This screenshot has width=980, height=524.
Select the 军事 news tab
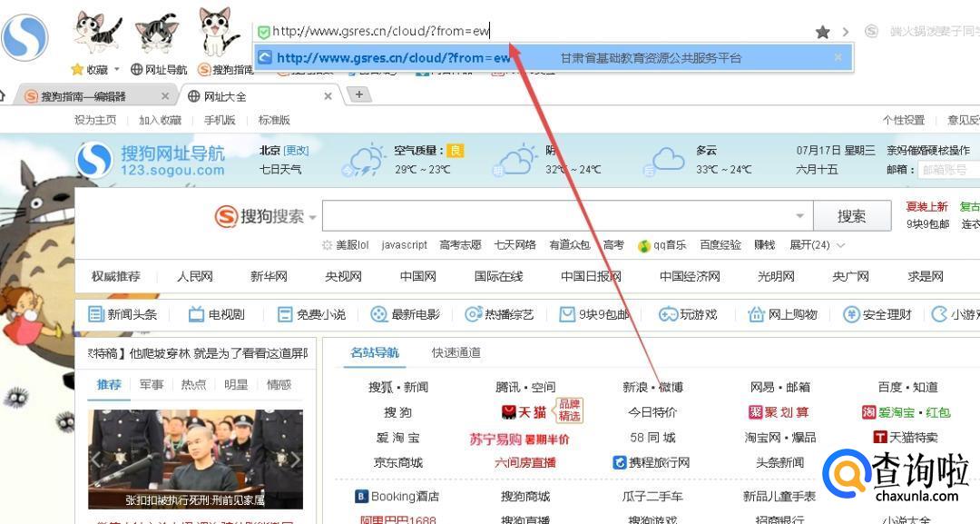point(152,384)
